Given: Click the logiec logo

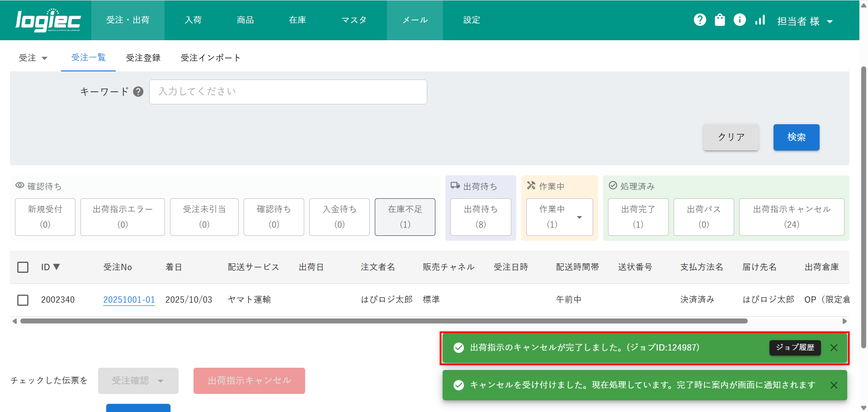Looking at the screenshot, I should click(48, 20).
